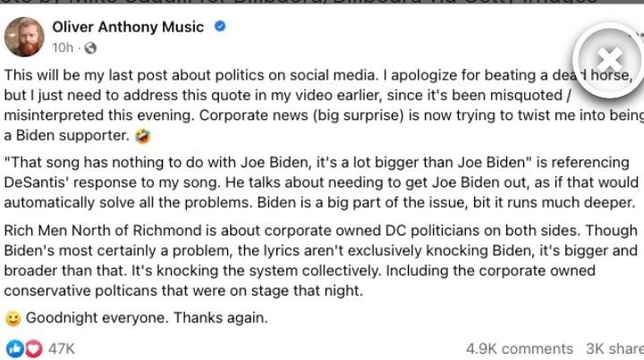The width and height of the screenshot is (644, 360).
Task: Click the blue Like reaction icon
Action: 15,348
